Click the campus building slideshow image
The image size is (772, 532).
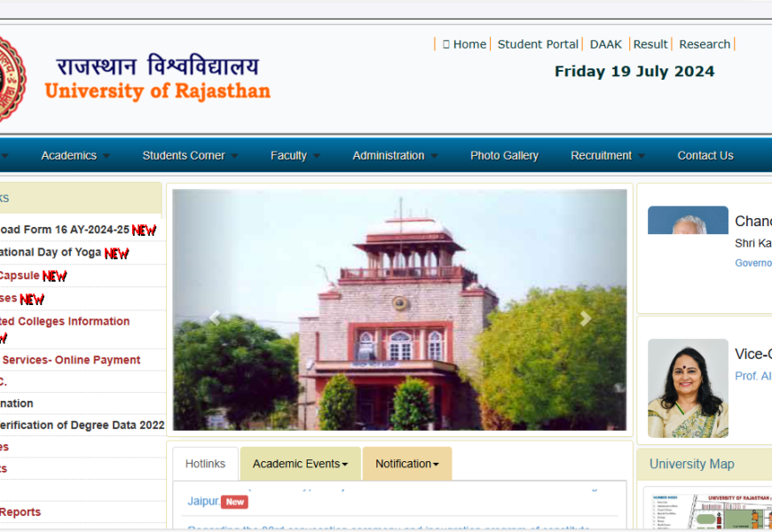(x=399, y=309)
